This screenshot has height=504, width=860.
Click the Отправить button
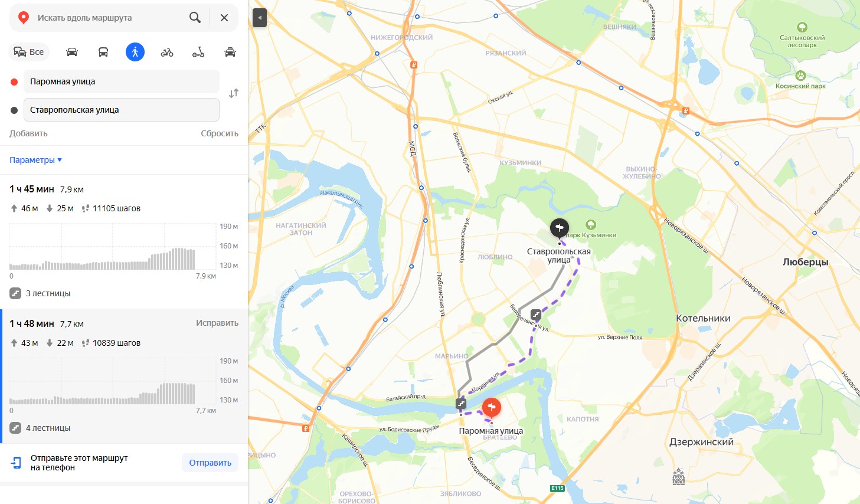210,463
